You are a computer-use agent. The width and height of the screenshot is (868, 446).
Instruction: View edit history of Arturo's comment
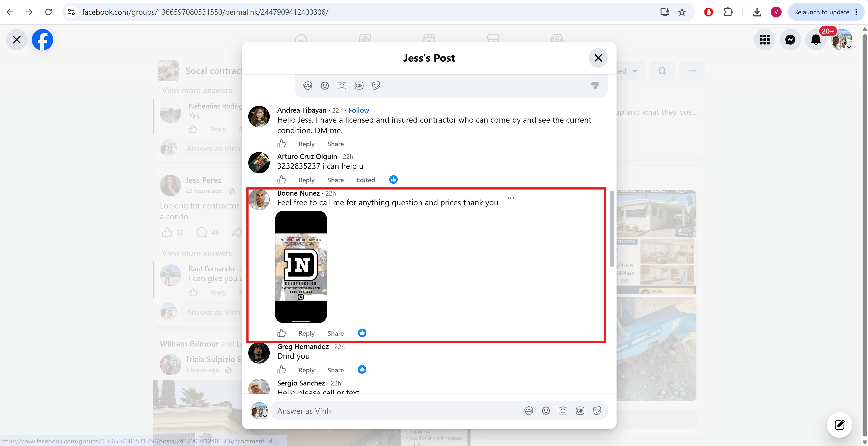(x=366, y=180)
